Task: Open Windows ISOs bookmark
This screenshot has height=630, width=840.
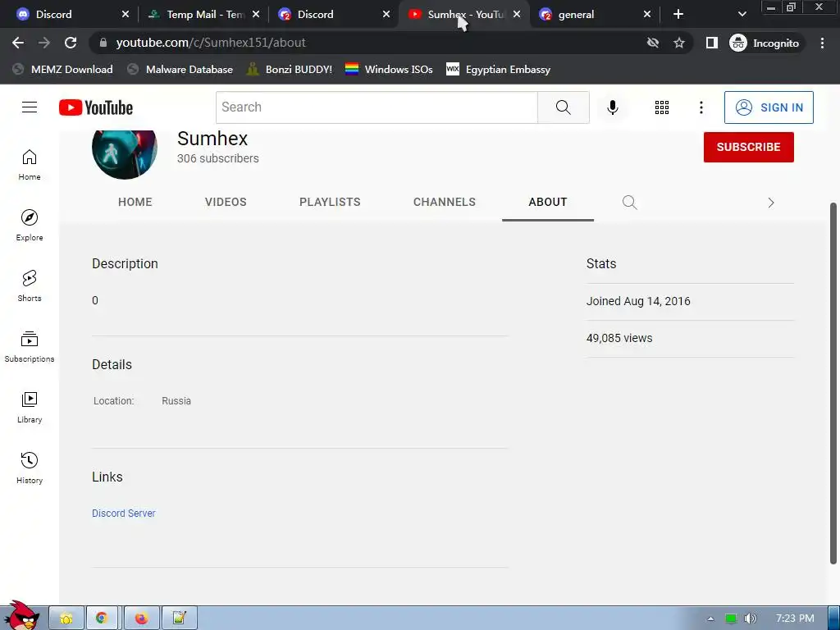Action: pos(389,69)
